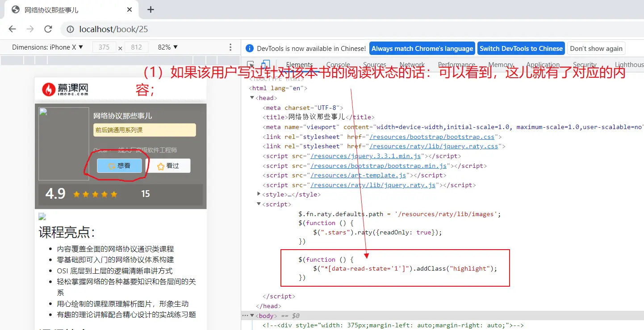
Task: Click the .stars raty readOnly code line
Action: (378, 232)
